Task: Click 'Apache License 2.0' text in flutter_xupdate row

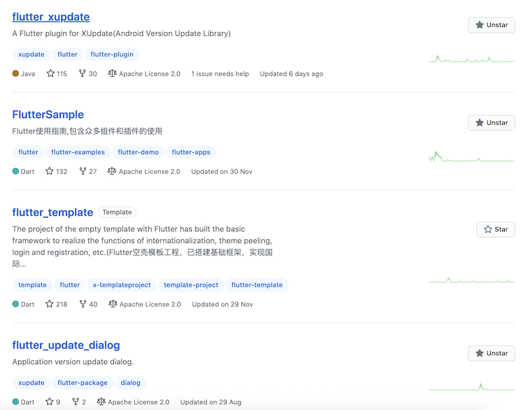Action: point(150,74)
